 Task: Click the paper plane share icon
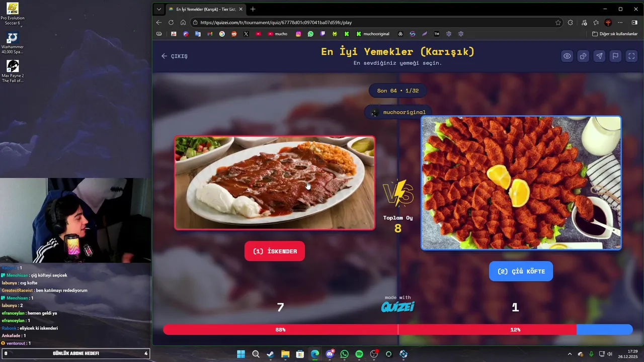click(599, 56)
